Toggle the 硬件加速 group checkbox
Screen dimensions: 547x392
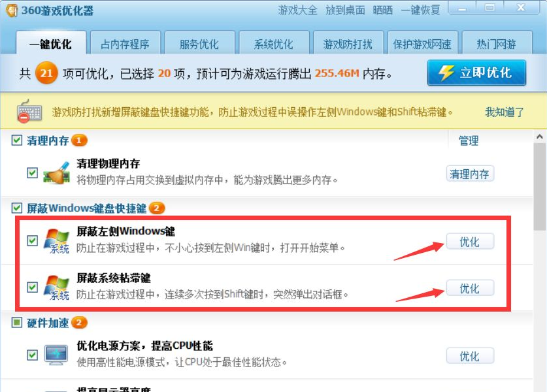17,323
